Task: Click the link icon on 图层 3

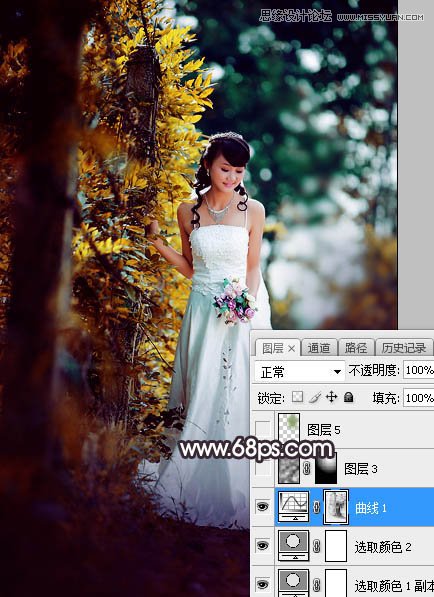Action: pyautogui.click(x=307, y=469)
